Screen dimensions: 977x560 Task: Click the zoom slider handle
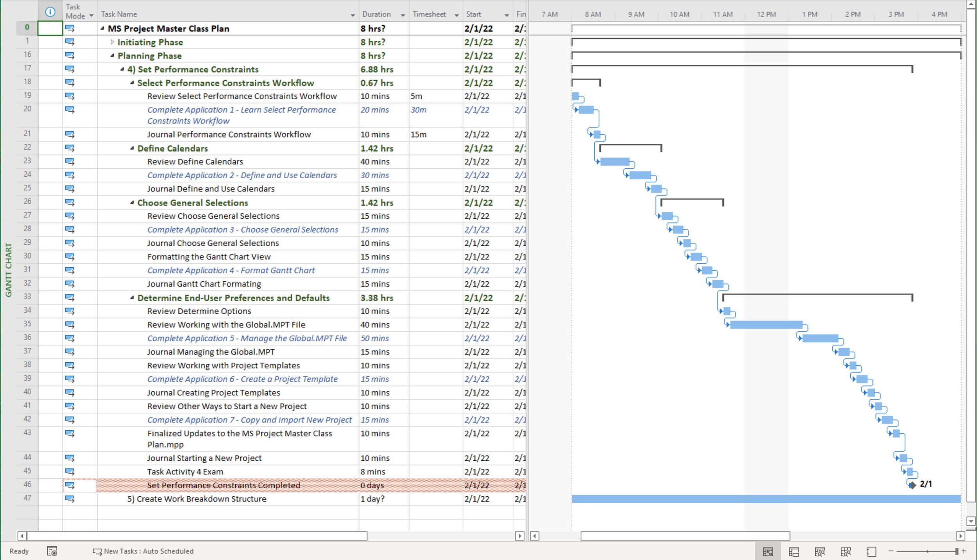[956, 551]
